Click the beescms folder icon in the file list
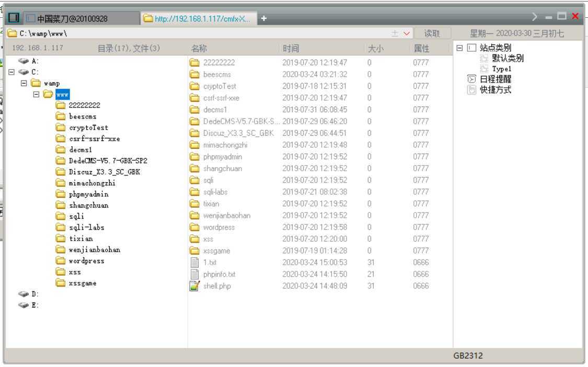Viewport: 588px width, 367px height. click(x=194, y=75)
